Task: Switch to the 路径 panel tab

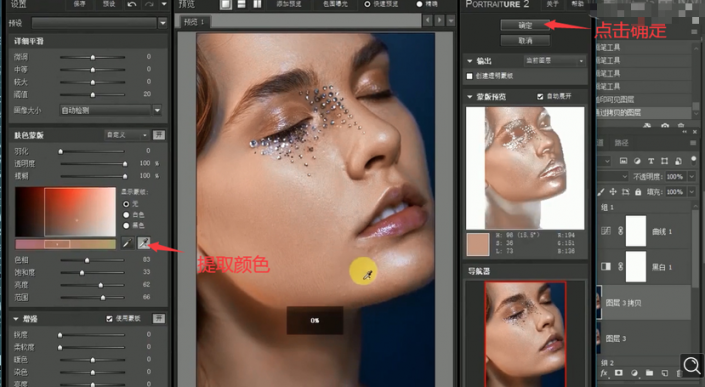Action: [621, 143]
